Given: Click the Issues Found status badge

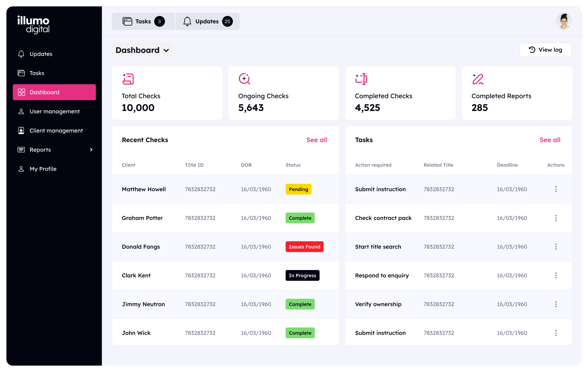Looking at the screenshot, I should click(304, 247).
